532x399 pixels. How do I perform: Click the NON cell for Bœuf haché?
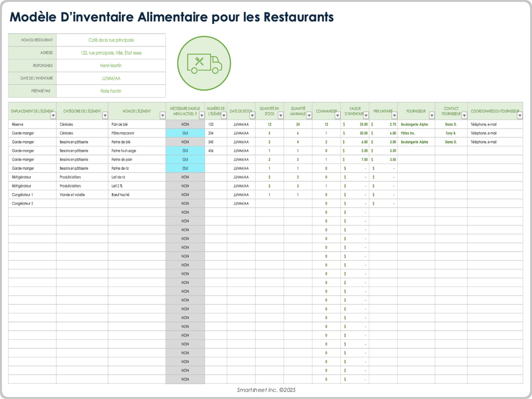click(x=185, y=195)
